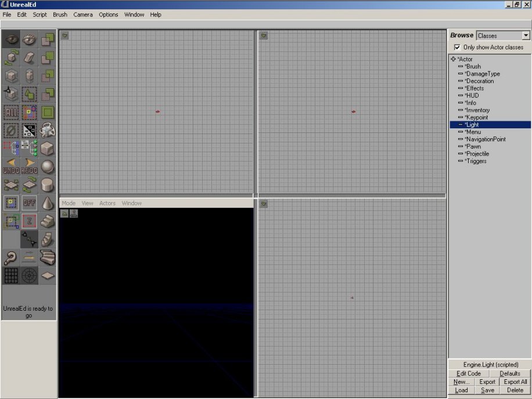
Task: Toggle the vertex snap connected-nodes icon
Action: (29, 239)
